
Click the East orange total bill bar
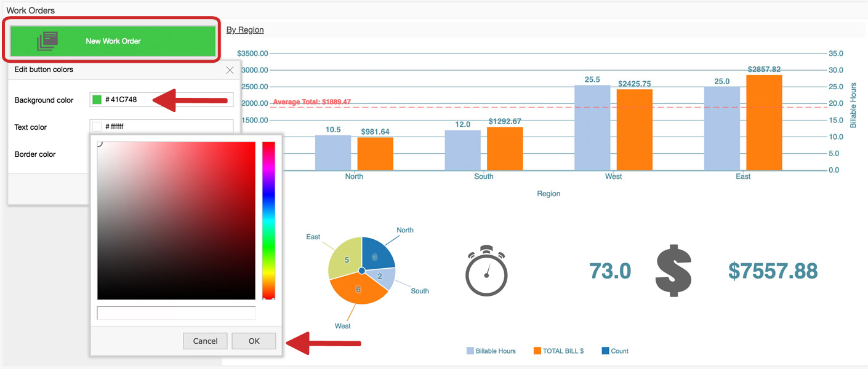point(764,123)
